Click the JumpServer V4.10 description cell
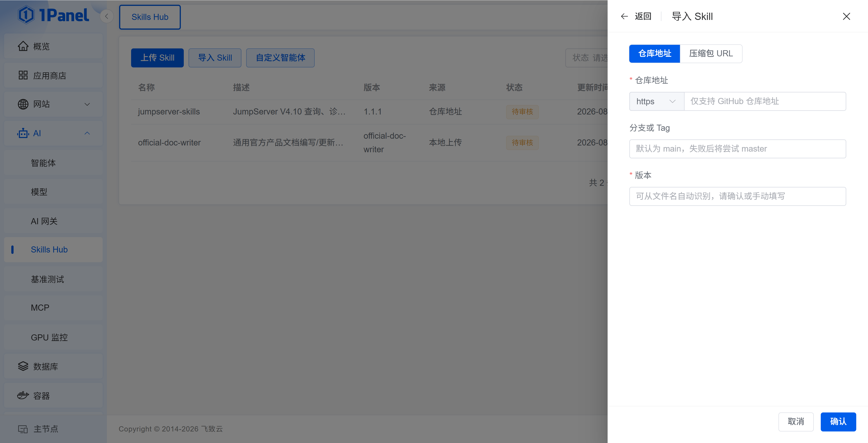The width and height of the screenshot is (868, 443). (x=289, y=112)
